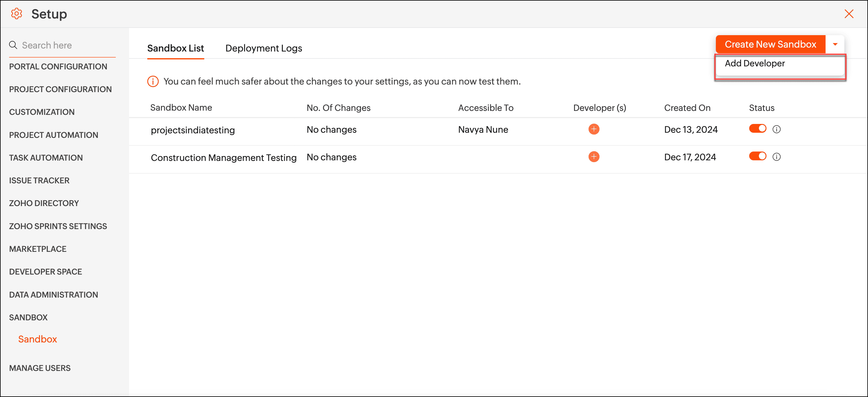Viewport: 868px width, 397px height.
Task: Select Sandbox under the Sandbox sidebar section
Action: [37, 339]
